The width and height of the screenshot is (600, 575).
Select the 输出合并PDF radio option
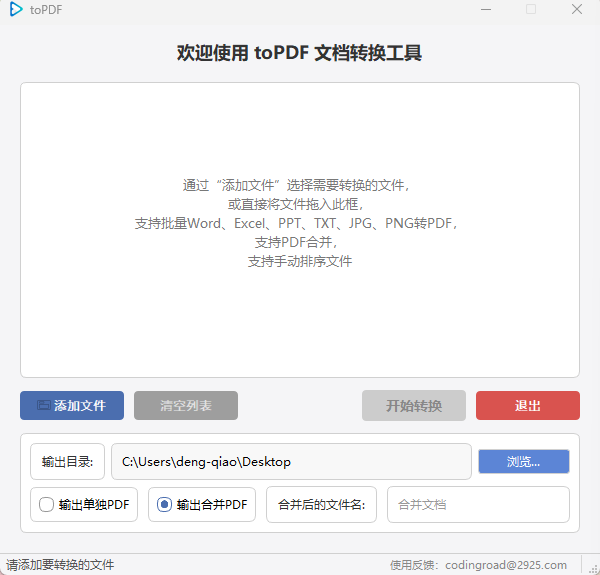165,505
